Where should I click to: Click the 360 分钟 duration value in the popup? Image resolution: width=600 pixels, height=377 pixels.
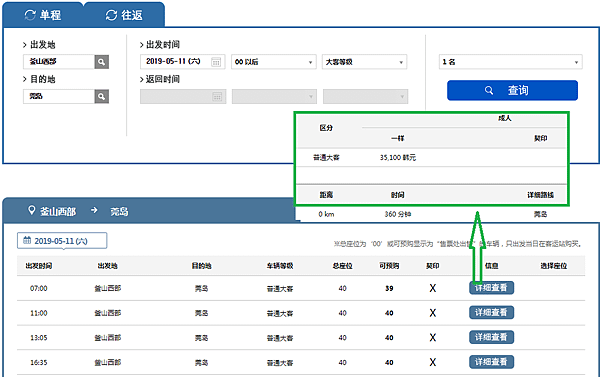[x=398, y=214]
